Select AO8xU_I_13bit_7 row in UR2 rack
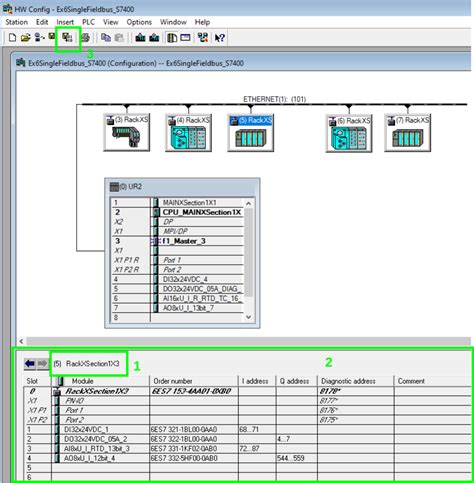This screenshot has width=474, height=483. point(178,308)
